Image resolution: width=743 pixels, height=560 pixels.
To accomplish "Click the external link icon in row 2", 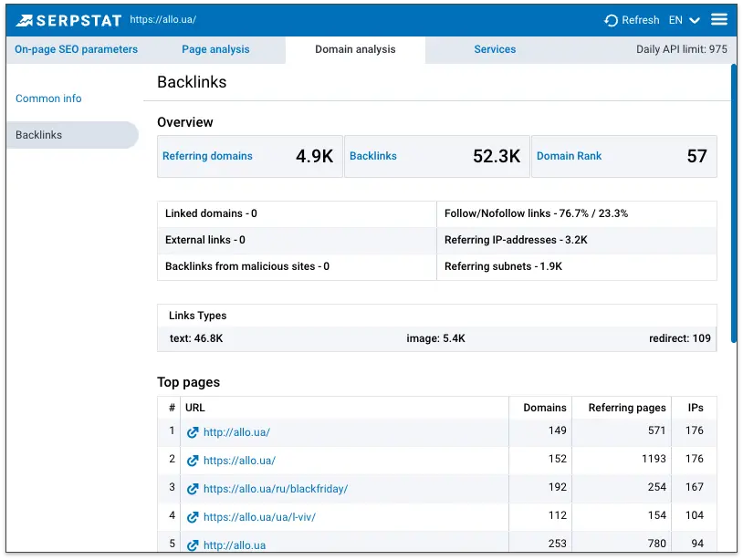I will [192, 460].
